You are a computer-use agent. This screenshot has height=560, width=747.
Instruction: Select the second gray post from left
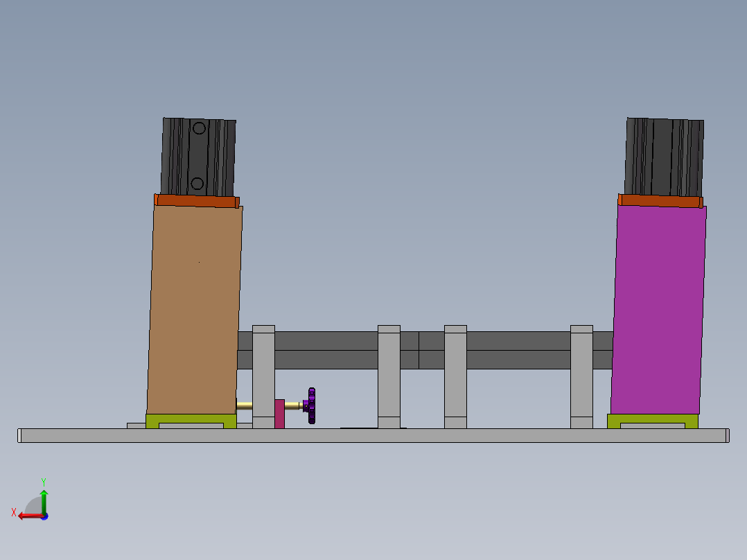click(x=389, y=377)
